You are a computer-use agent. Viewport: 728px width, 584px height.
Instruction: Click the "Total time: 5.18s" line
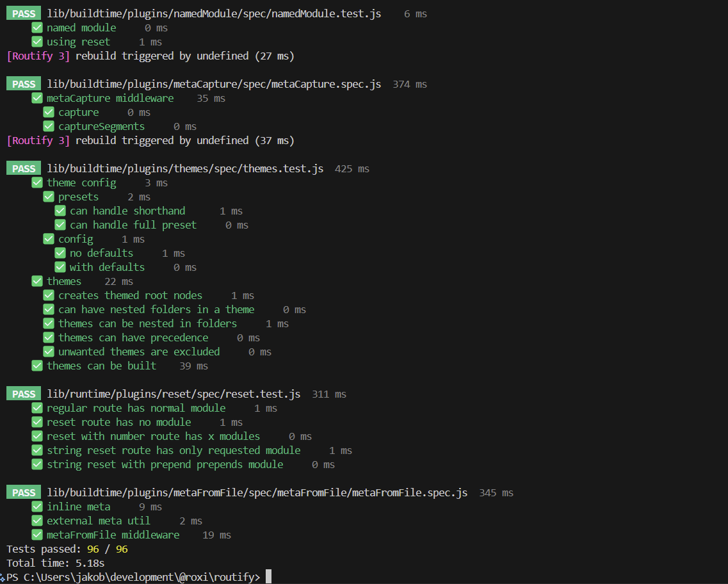click(56, 563)
